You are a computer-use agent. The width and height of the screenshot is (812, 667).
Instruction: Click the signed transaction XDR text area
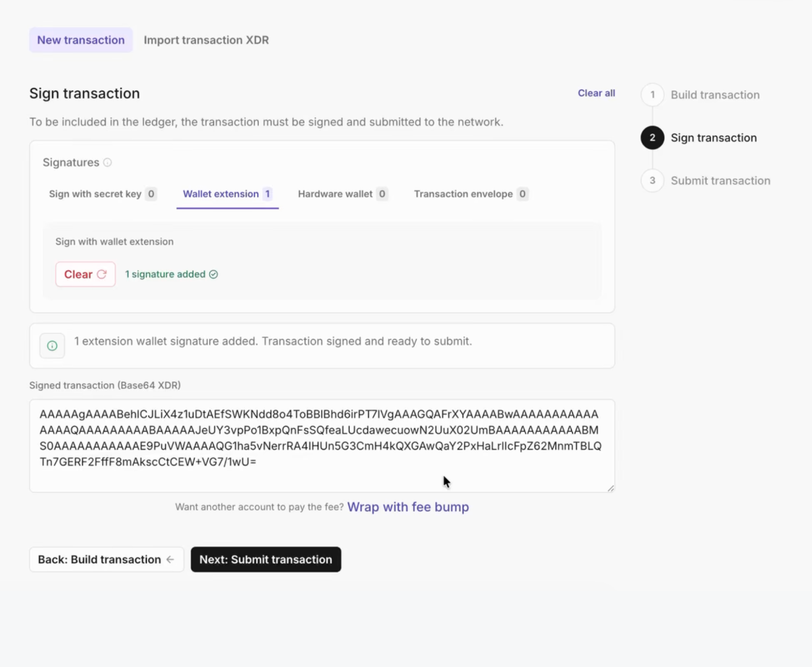pos(321,445)
